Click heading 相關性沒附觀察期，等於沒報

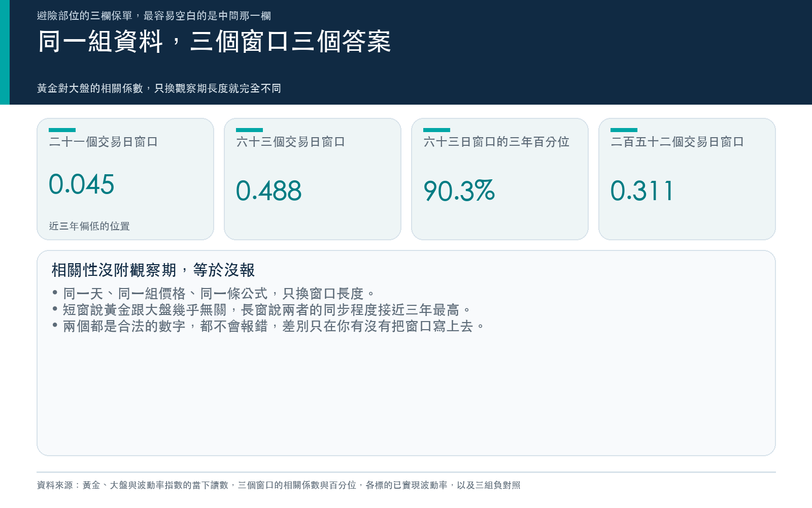pyautogui.click(x=153, y=270)
